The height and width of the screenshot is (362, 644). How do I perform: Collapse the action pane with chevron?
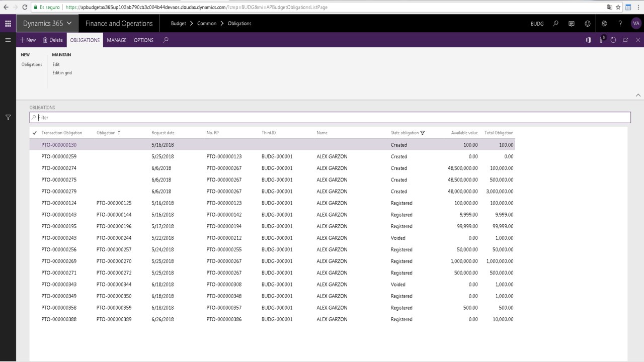click(x=638, y=95)
